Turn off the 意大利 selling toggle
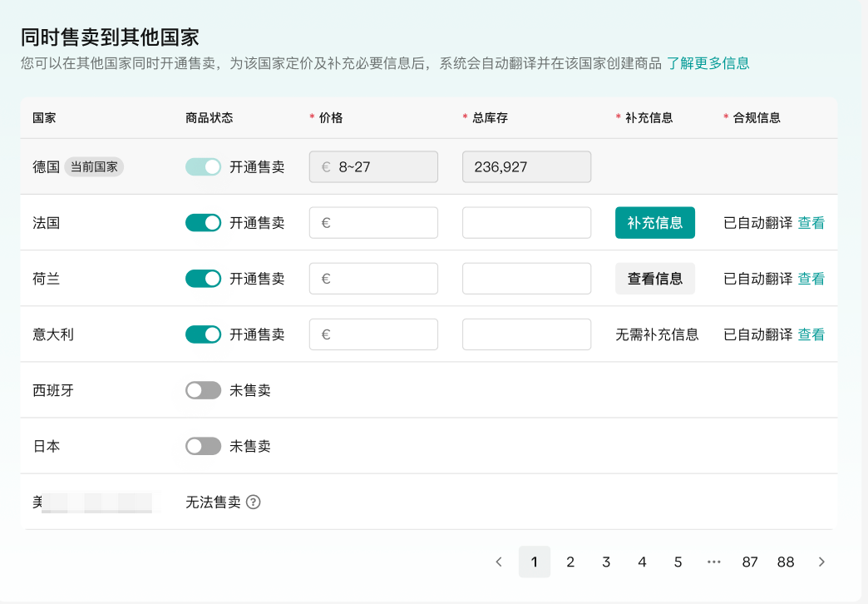868x604 pixels. coord(203,334)
